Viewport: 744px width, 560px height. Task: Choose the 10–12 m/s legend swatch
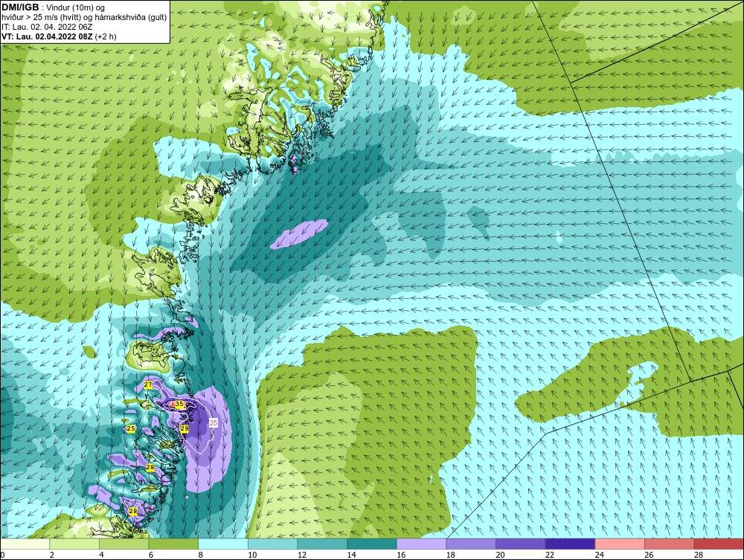click(273, 544)
